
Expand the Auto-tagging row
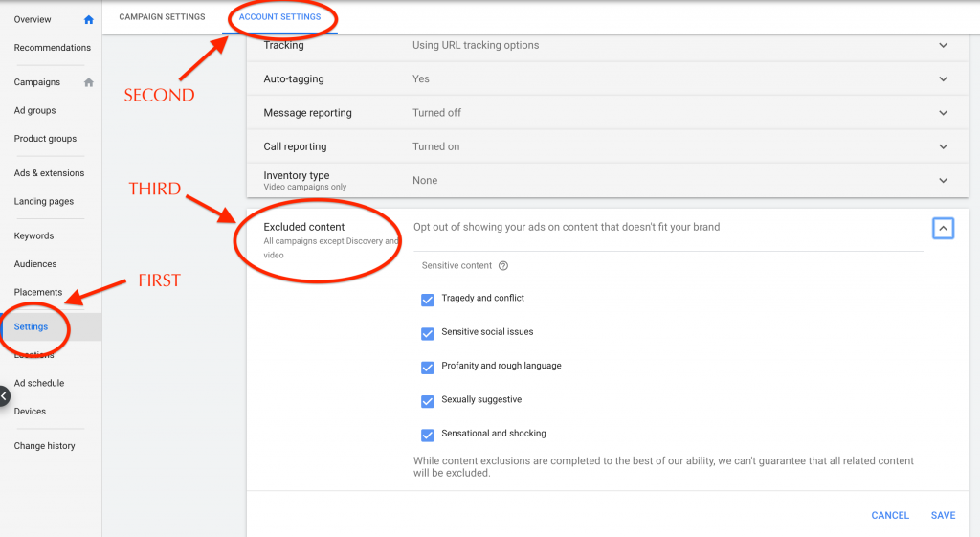(x=943, y=79)
